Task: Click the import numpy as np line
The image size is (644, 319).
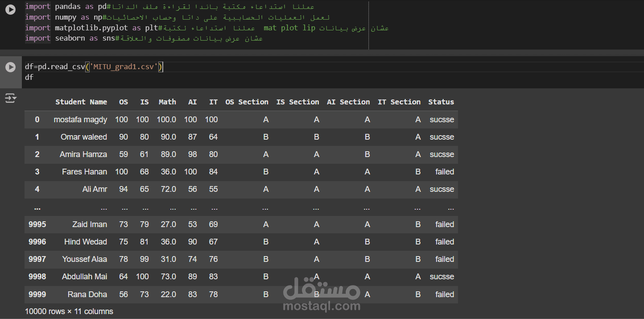Action: pyautogui.click(x=178, y=17)
